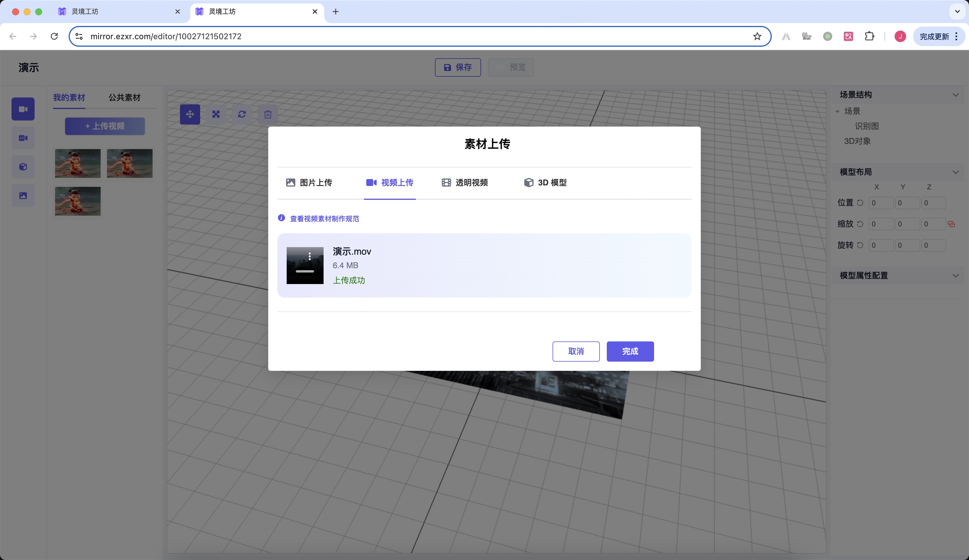Click the 取消 button in upload dialog

576,351
